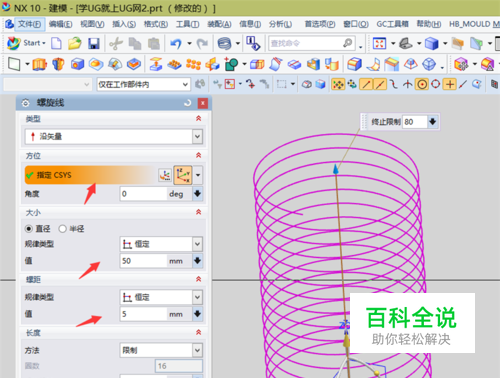Open the 编辑(E) menu
Screen dimensions: 500x378
coord(60,24)
